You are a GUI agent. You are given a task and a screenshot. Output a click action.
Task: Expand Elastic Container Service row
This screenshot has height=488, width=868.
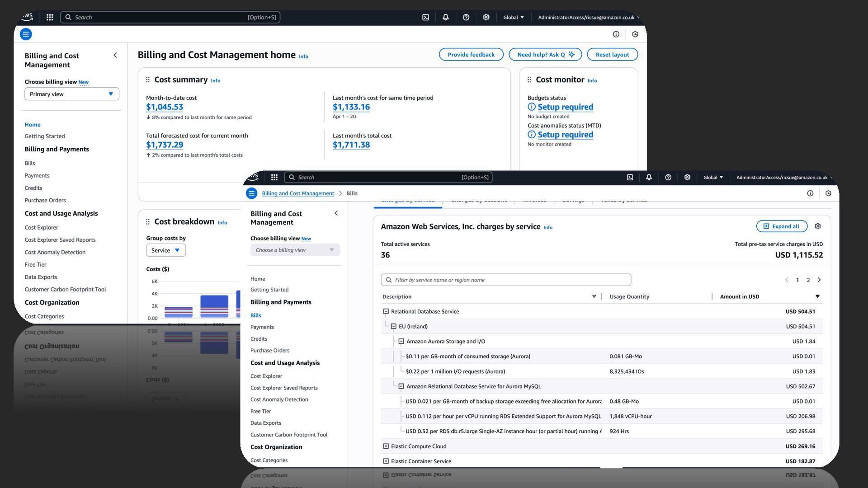pos(386,461)
